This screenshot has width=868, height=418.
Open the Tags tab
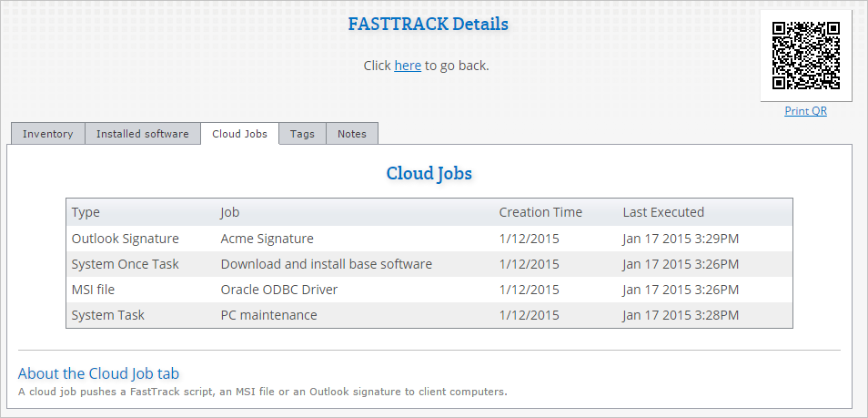coord(302,134)
